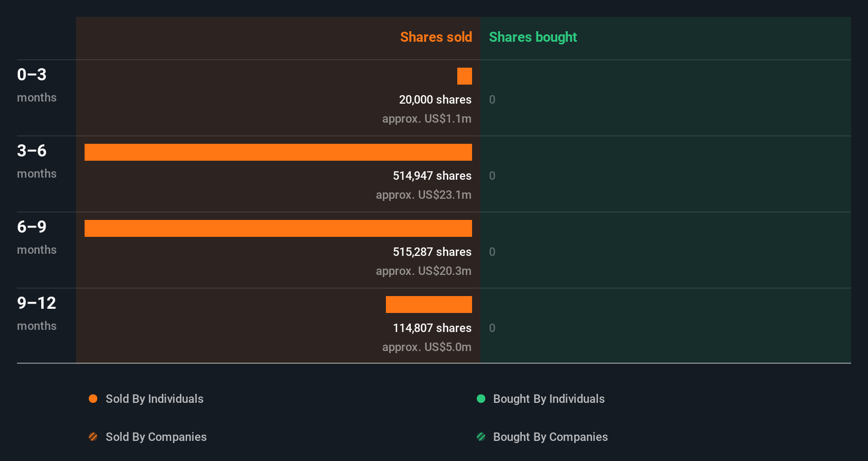The height and width of the screenshot is (461, 868).
Task: Click the Shares bought header
Action: tap(533, 37)
